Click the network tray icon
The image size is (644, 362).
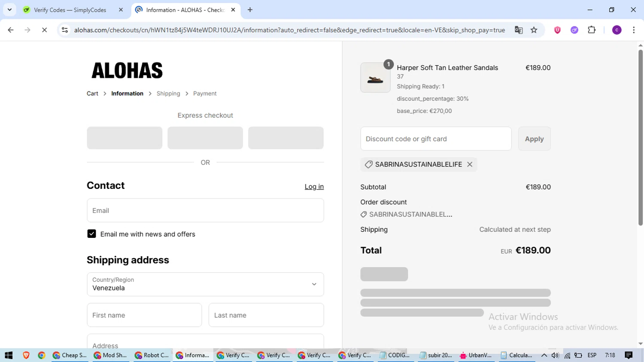pos(567,355)
